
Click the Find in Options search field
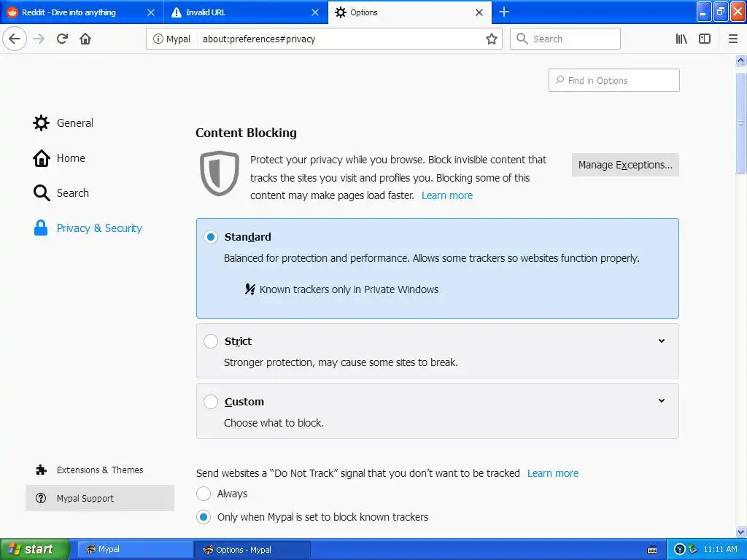[x=614, y=80]
